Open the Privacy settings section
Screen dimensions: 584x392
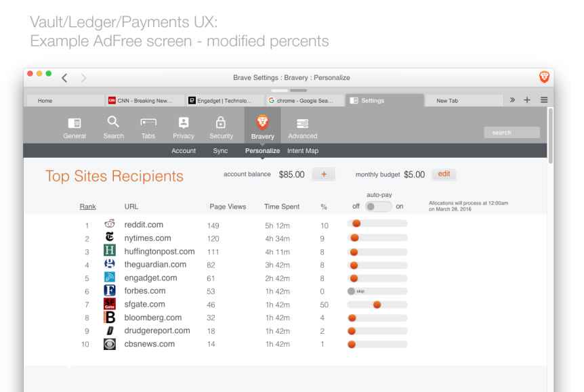[183, 125]
